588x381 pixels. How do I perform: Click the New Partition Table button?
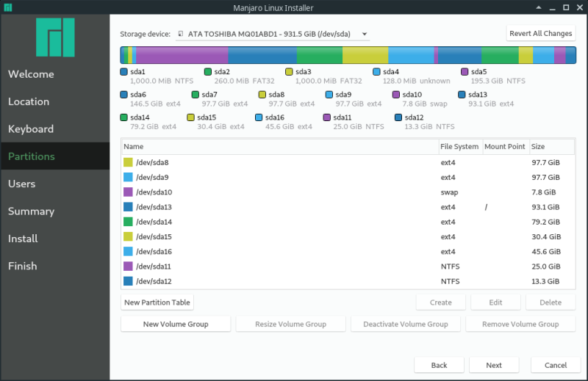coord(157,302)
